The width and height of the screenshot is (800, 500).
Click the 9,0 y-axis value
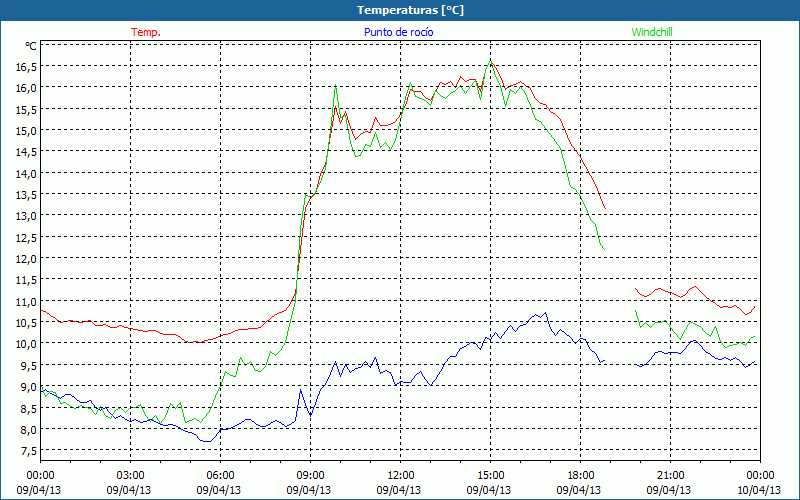pos(30,386)
